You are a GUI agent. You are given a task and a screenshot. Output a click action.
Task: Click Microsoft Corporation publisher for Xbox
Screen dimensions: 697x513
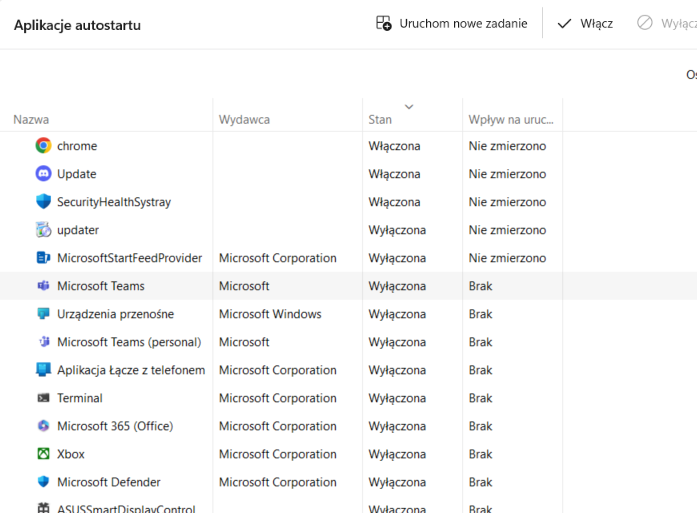[x=277, y=454]
